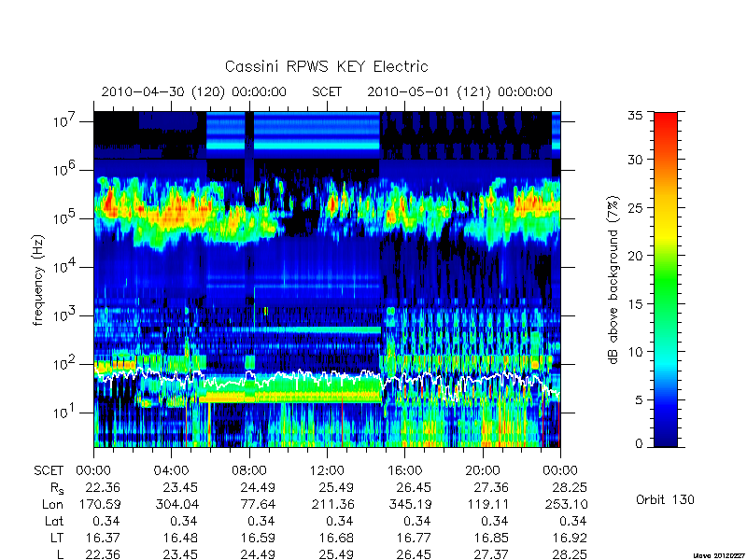Screen dimensions: 747x560
Task: Click the LT value '16.92'
Action: [x=570, y=538]
